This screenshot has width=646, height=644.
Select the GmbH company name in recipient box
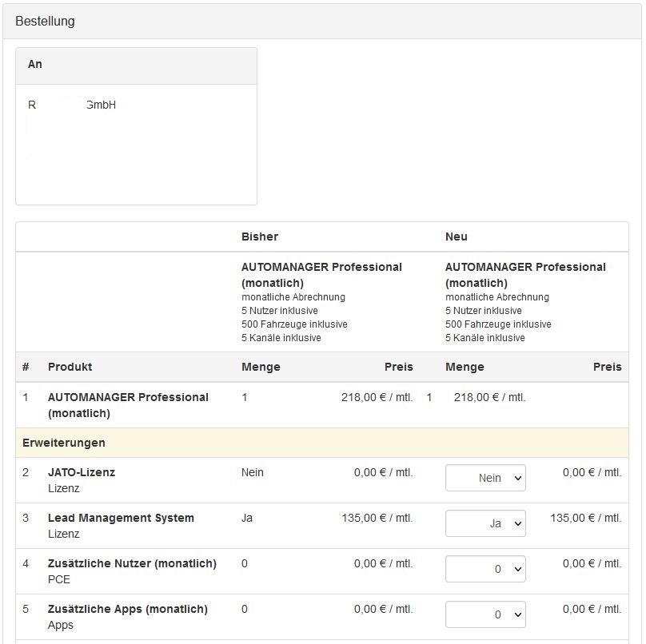(x=72, y=105)
